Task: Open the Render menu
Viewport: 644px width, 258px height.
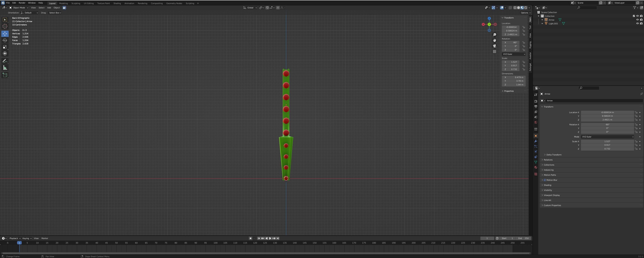Action: coord(22,3)
